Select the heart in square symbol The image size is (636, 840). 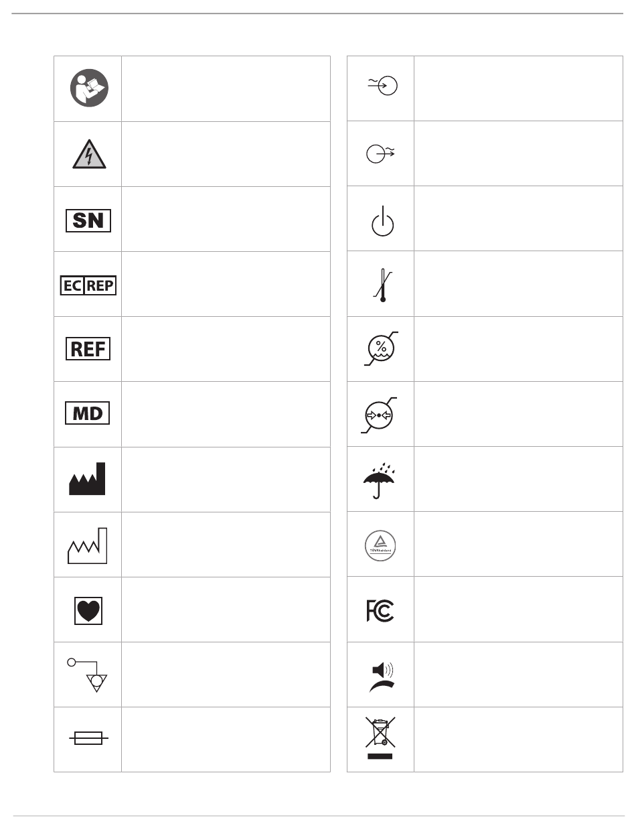(88, 610)
